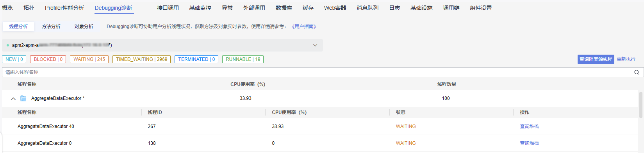Open the apm2-apm instance dropdown
644x153 pixels.
(x=315, y=45)
